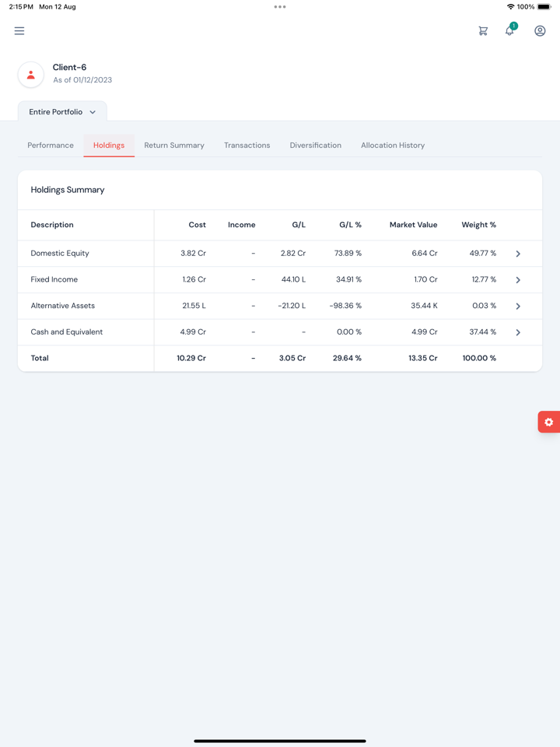Tap the Client-6 avatar icon
This screenshot has height=747, width=560.
point(31,75)
